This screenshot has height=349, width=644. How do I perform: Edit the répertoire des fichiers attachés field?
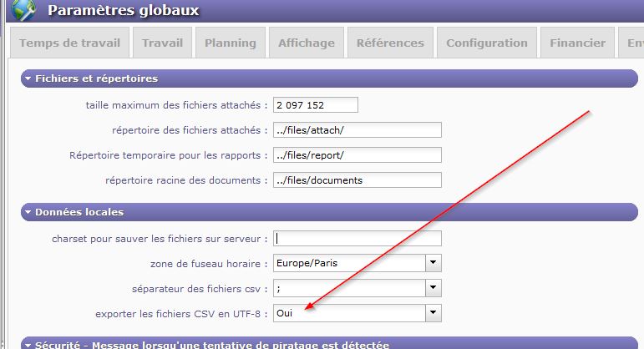click(357, 130)
